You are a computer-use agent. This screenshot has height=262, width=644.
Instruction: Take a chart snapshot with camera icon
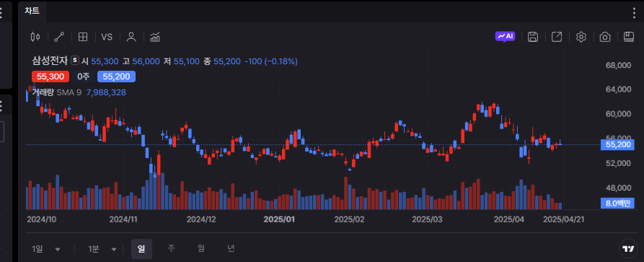[605, 37]
